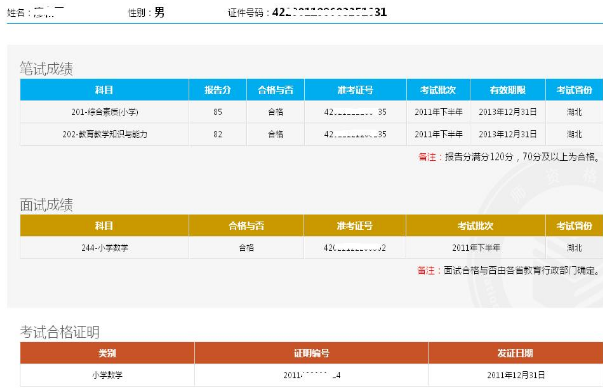
Task: Click the score 85 cell
Action: click(x=218, y=112)
